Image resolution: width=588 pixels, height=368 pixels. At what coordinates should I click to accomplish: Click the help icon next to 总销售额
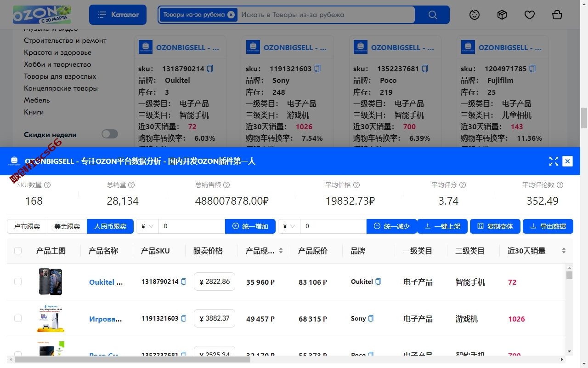[226, 185]
